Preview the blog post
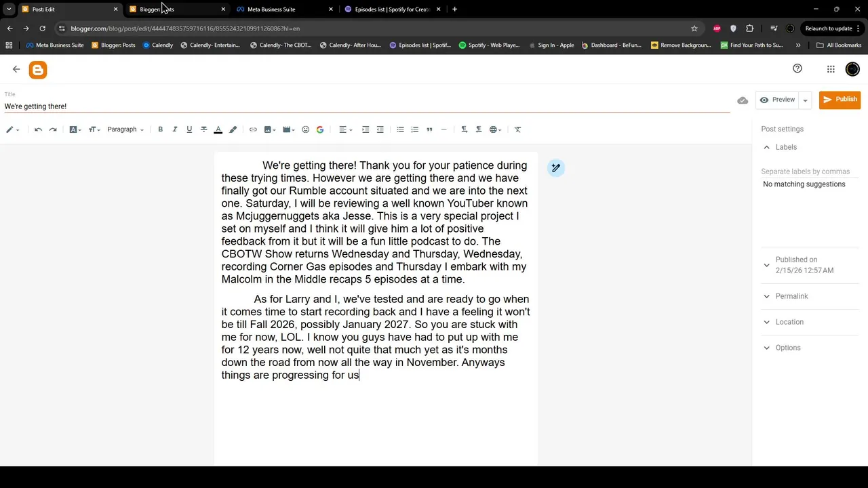The height and width of the screenshot is (488, 868). [777, 100]
